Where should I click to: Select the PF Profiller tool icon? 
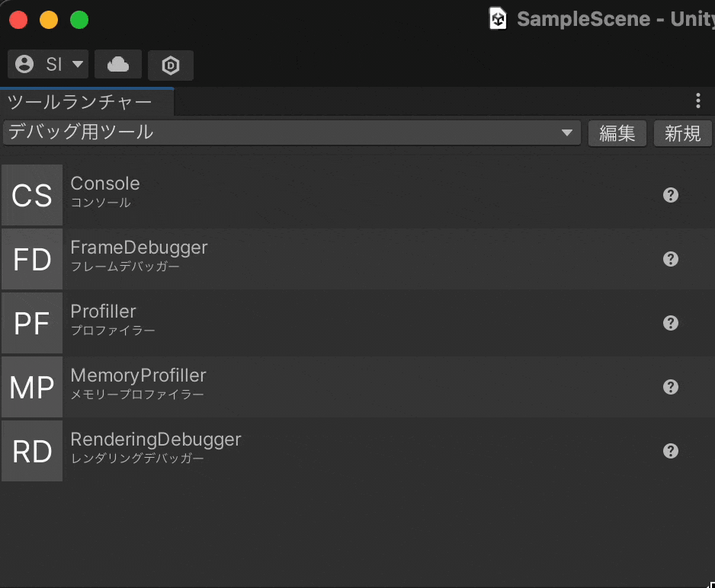pos(31,323)
